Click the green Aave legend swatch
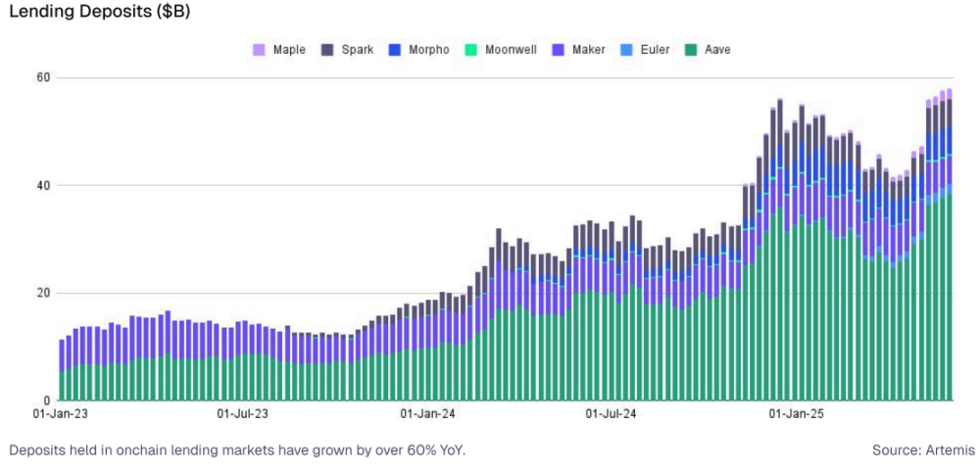 click(x=691, y=50)
